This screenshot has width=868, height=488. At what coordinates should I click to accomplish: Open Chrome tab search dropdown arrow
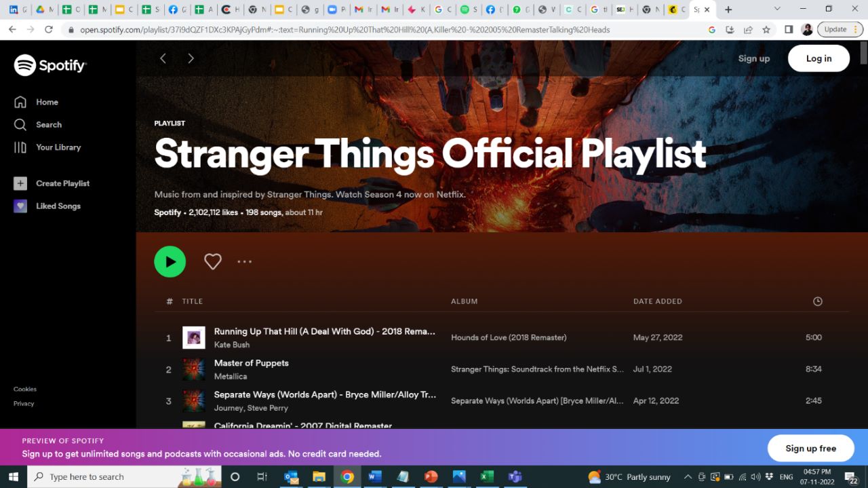777,9
